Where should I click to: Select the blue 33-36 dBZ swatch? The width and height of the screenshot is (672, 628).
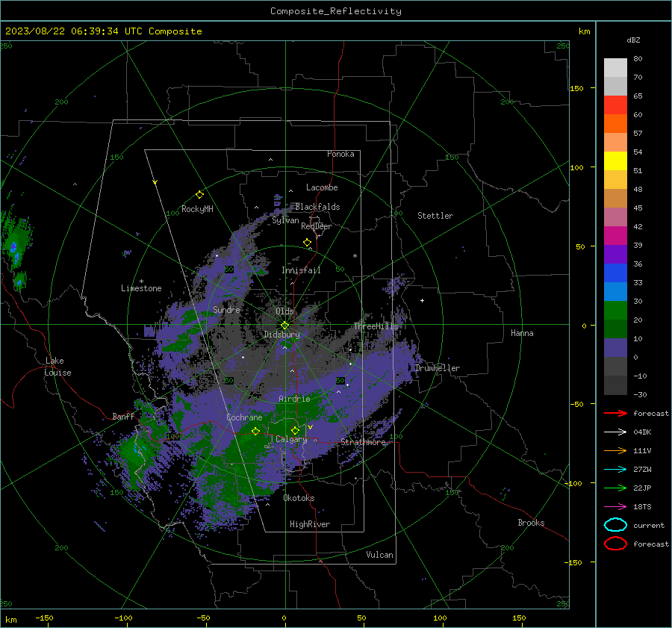coord(615,273)
